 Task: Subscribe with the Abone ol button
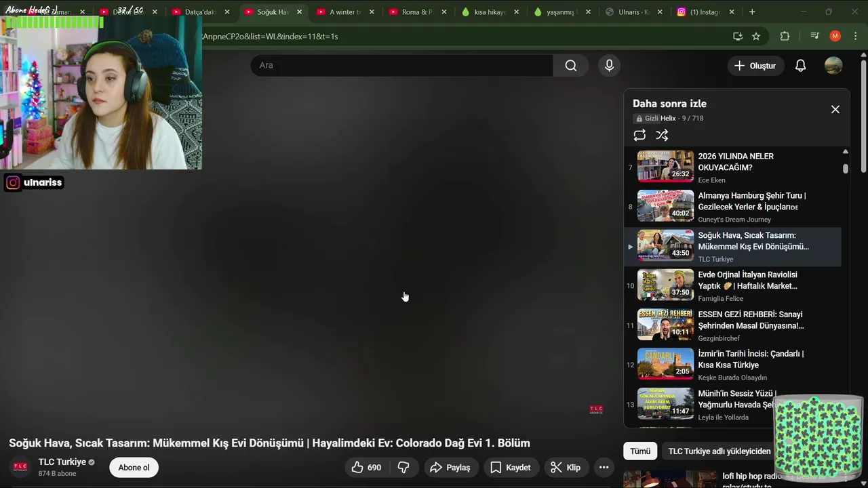tap(134, 467)
